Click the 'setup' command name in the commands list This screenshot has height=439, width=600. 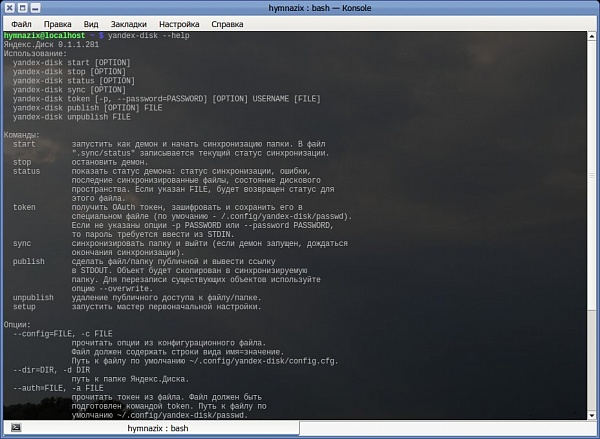tap(24, 307)
